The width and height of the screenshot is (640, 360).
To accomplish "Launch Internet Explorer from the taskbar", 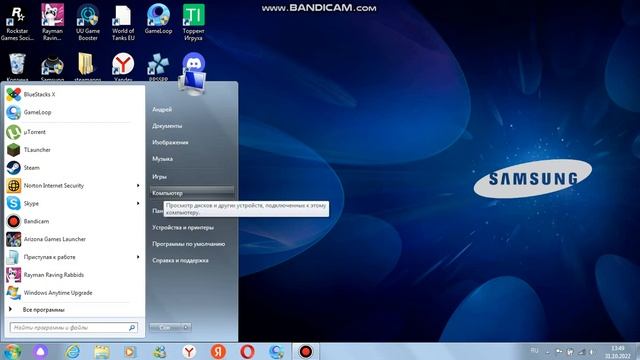I will tap(73, 351).
